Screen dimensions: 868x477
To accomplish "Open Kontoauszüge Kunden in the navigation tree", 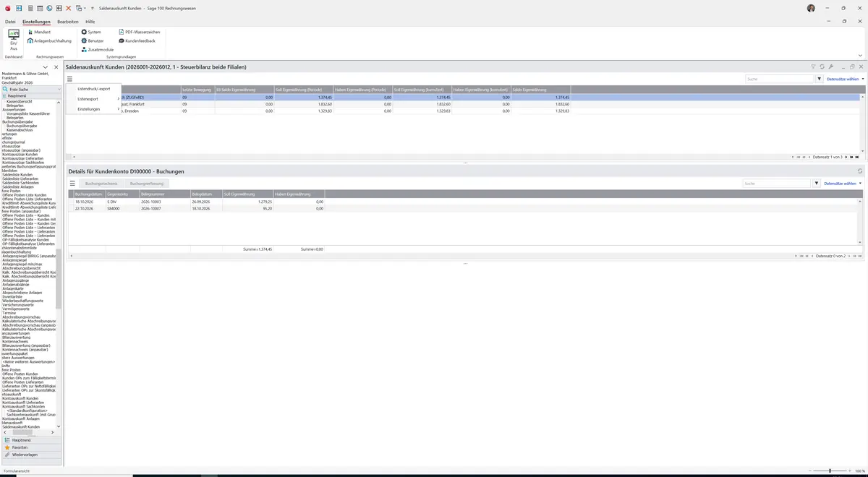I will click(20, 154).
